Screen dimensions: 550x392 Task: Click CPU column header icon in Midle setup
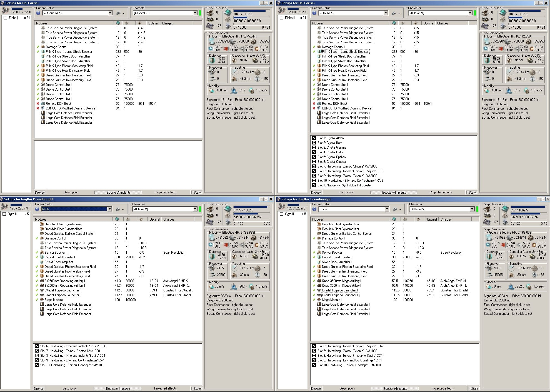[x=117, y=219]
